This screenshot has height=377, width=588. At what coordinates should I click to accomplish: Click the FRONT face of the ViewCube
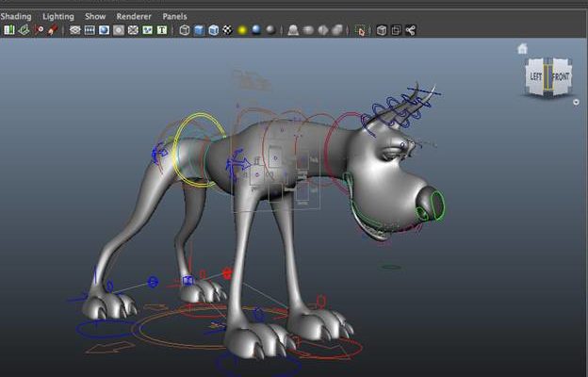click(561, 77)
